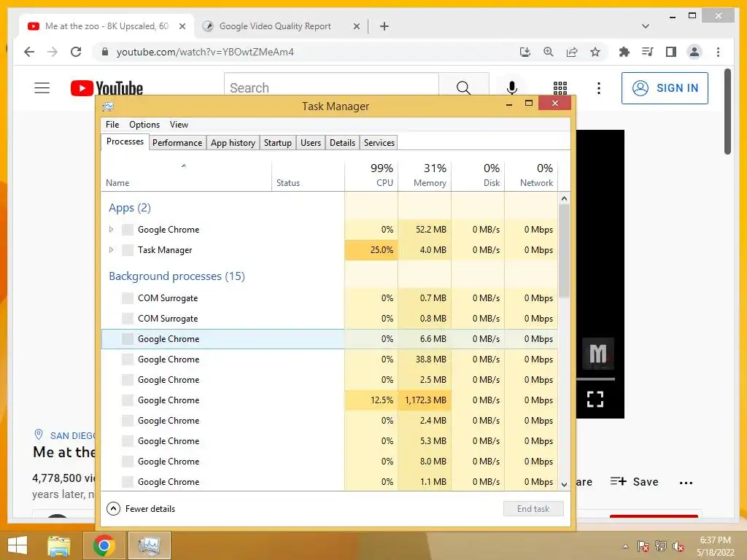Open the Chrome three-dot menu
This screenshot has height=560, width=747.
pyautogui.click(x=718, y=52)
